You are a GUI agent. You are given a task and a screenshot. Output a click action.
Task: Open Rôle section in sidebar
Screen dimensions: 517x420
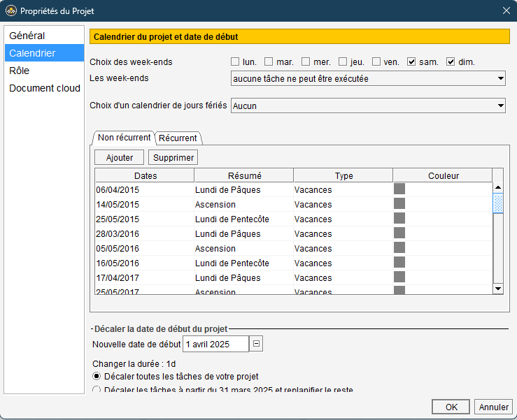pyautogui.click(x=44, y=71)
